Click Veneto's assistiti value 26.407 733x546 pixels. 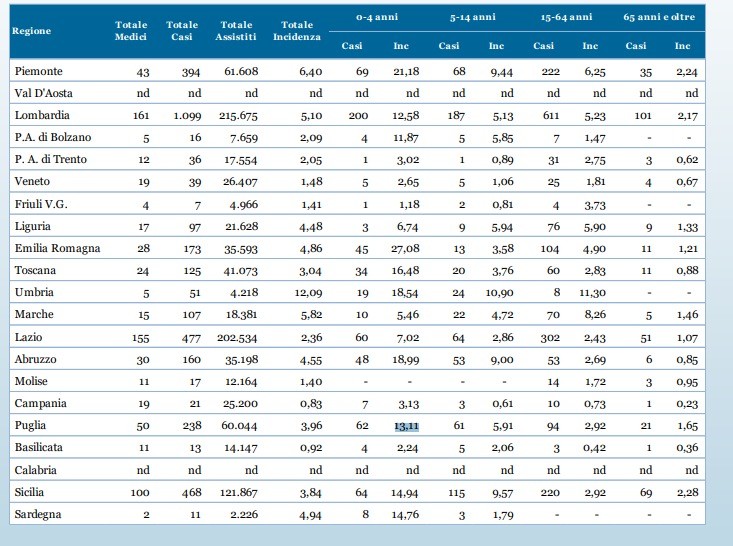240,182
